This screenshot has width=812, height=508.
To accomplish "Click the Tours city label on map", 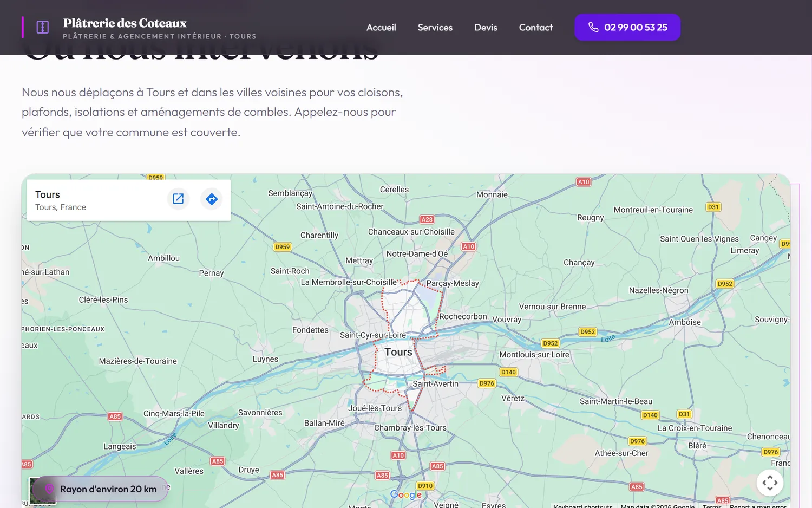I will click(x=398, y=352).
